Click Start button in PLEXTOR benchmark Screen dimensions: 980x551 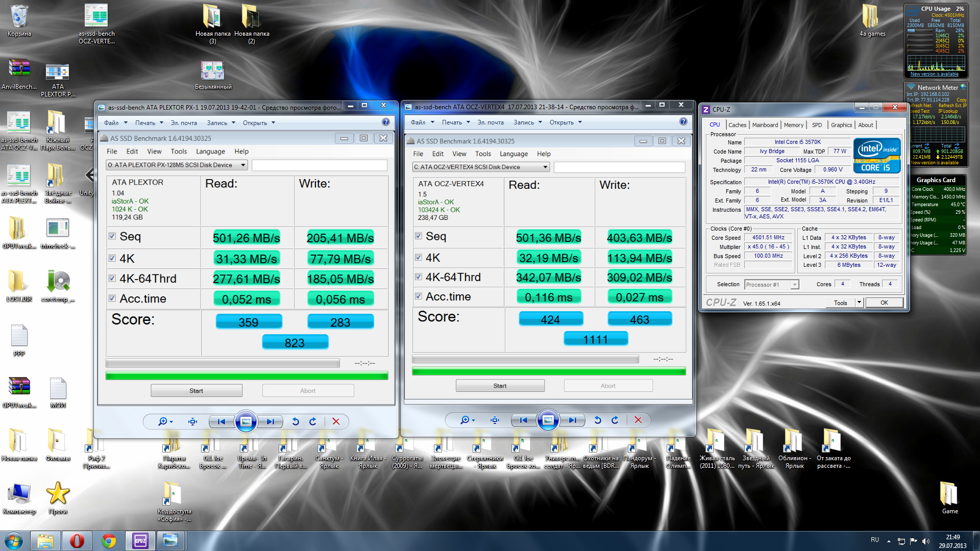197,391
